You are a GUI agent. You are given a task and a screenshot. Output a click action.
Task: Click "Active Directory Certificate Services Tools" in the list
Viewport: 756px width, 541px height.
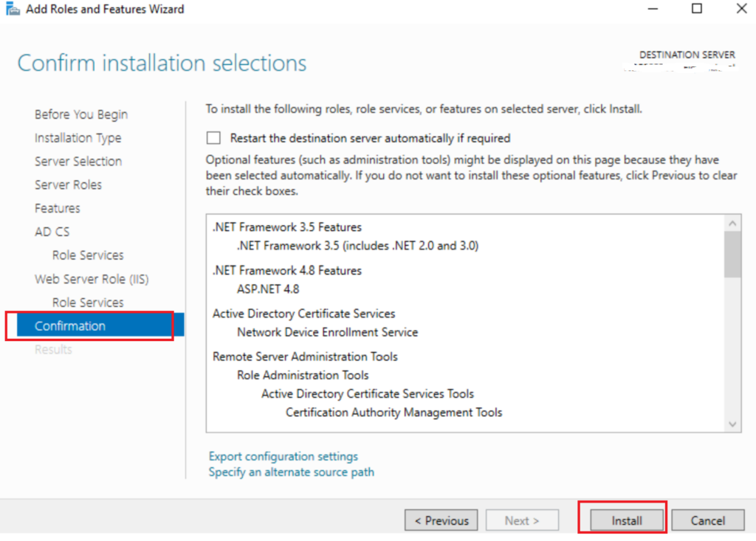(368, 394)
